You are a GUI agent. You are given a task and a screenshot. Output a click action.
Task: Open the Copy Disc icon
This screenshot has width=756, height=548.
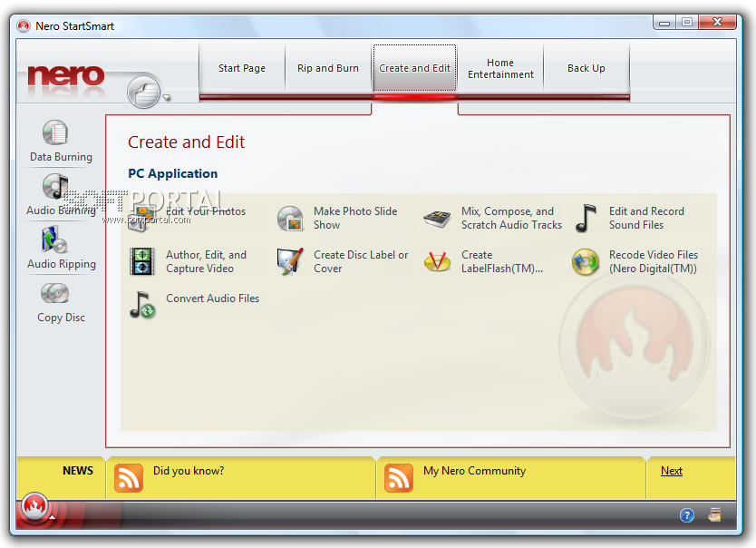point(55,293)
